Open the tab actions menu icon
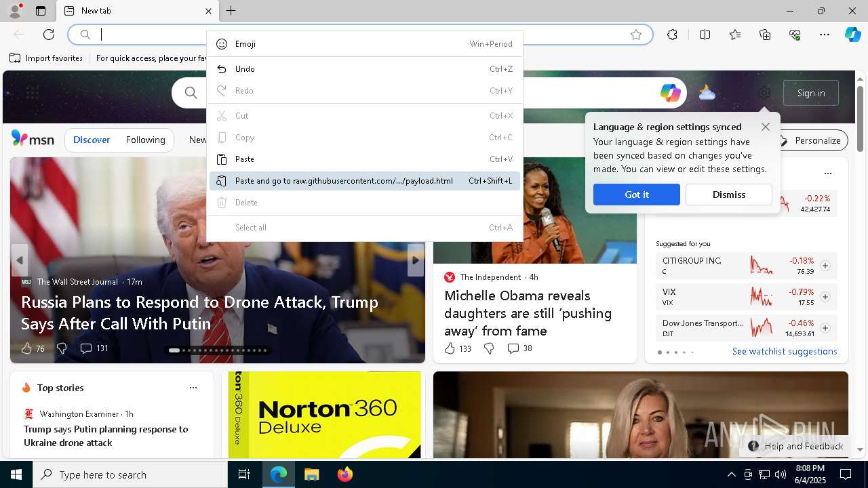868x488 pixels. pyautogui.click(x=41, y=11)
